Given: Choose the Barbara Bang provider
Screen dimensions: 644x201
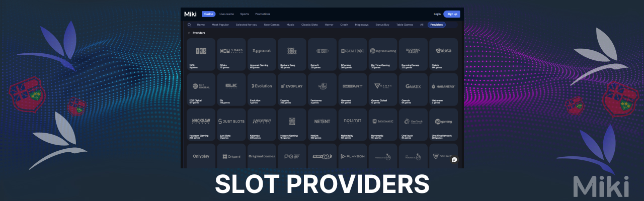Looking at the screenshot, I should pyautogui.click(x=292, y=54).
